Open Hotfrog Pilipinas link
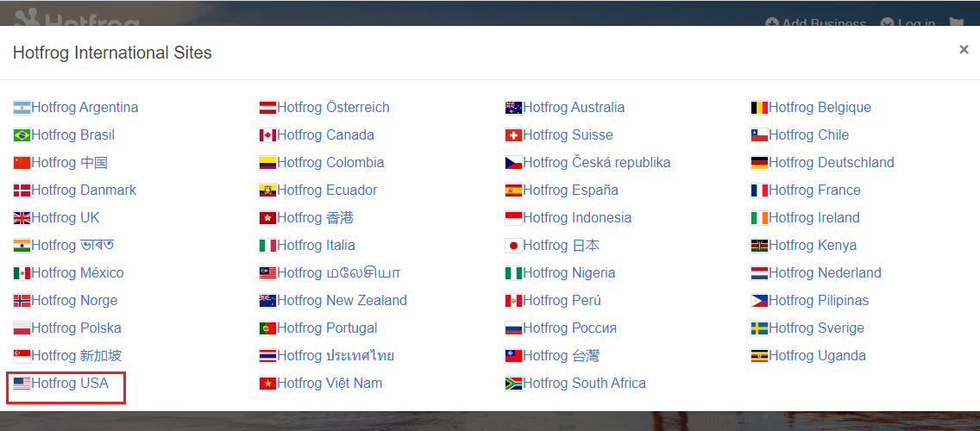 [819, 301]
